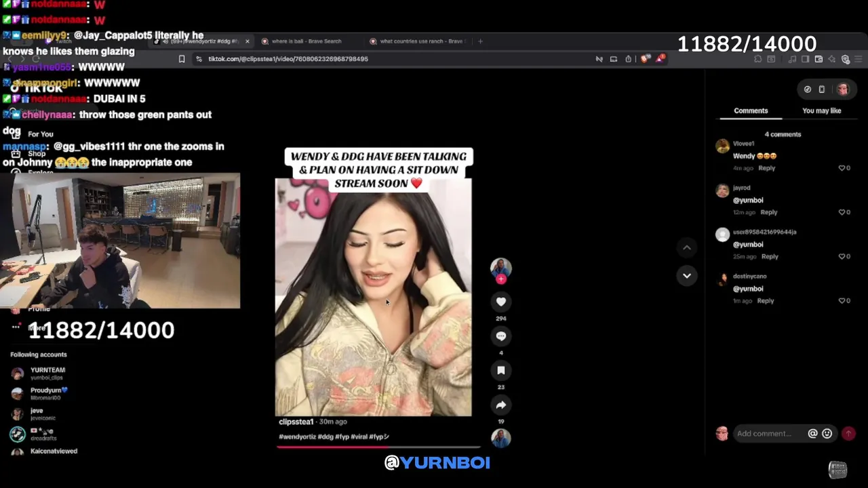
Task: Insert a mention with the @ icon
Action: tap(812, 434)
